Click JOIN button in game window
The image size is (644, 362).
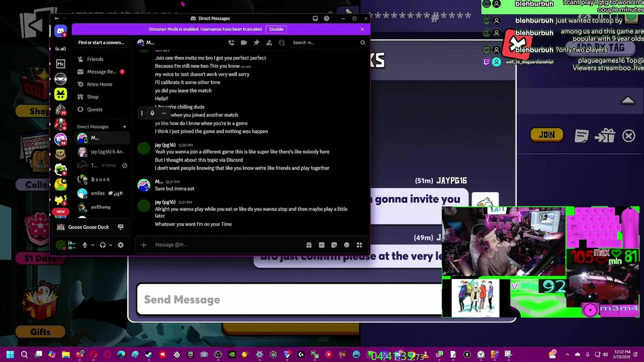coord(547,135)
